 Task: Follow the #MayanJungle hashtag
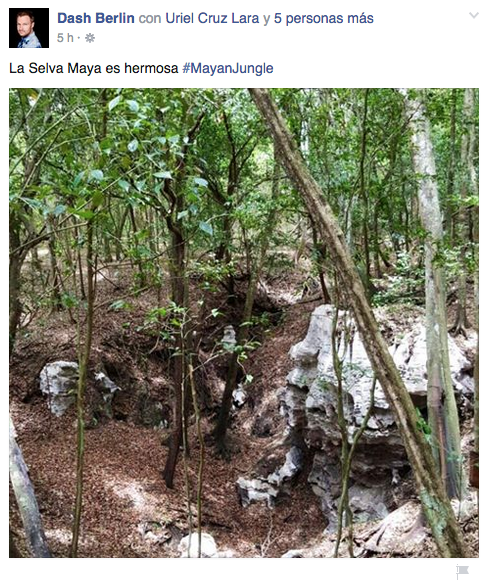pos(228,68)
